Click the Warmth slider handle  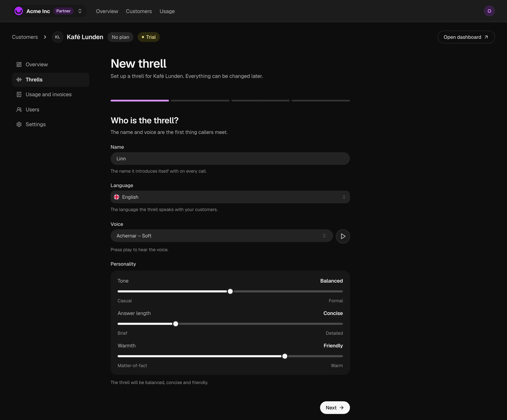click(285, 356)
